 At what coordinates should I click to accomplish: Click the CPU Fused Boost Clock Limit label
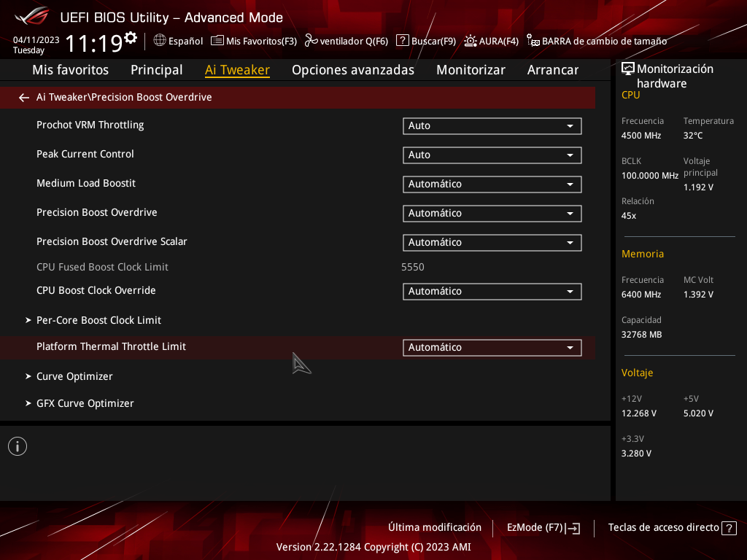pyautogui.click(x=102, y=267)
